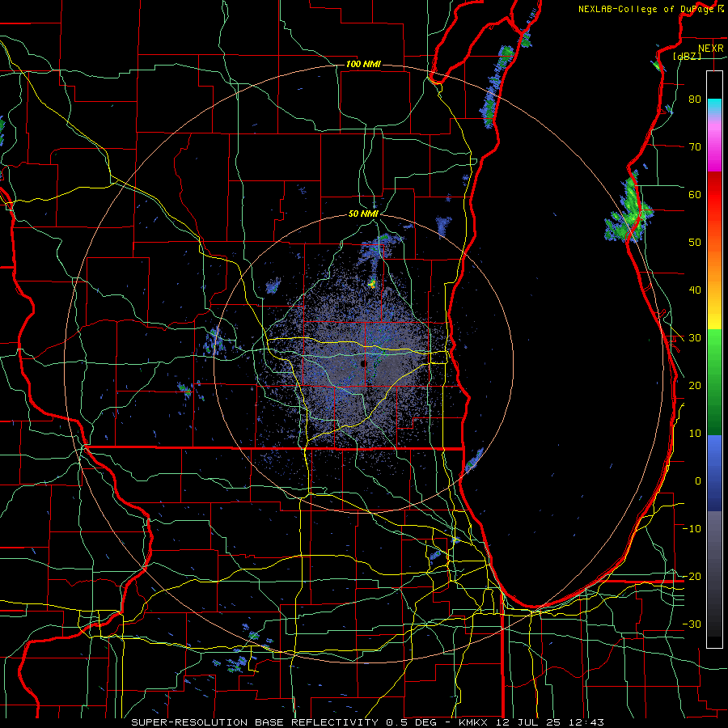728x728 pixels.
Task: Click the -20 value on reflectivity scale
Action: 692,576
